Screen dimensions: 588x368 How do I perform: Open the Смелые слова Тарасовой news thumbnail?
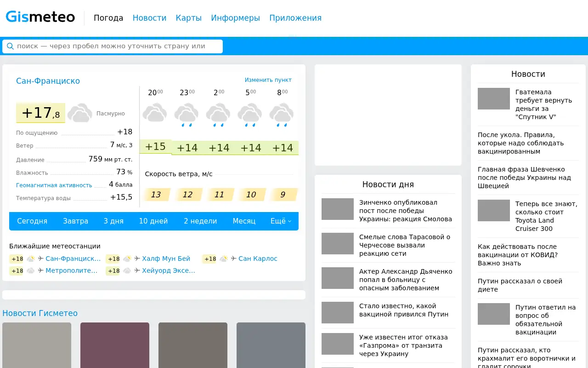[338, 243]
